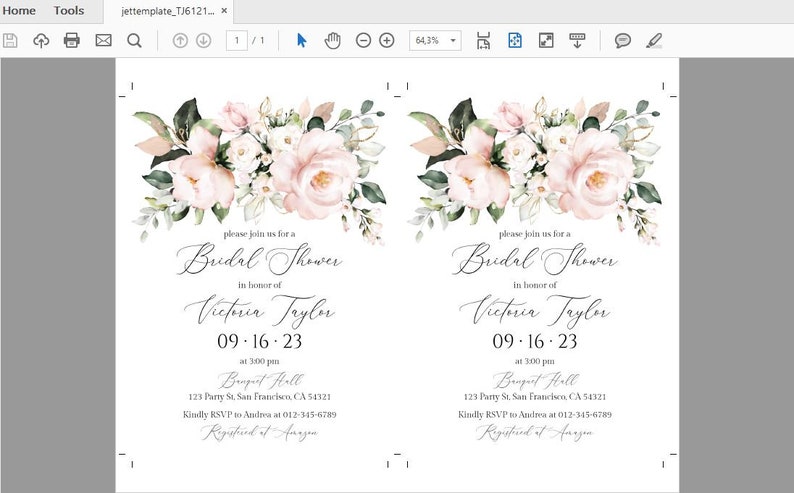This screenshot has height=493, width=794.
Task: Click the page number field
Action: (x=236, y=40)
